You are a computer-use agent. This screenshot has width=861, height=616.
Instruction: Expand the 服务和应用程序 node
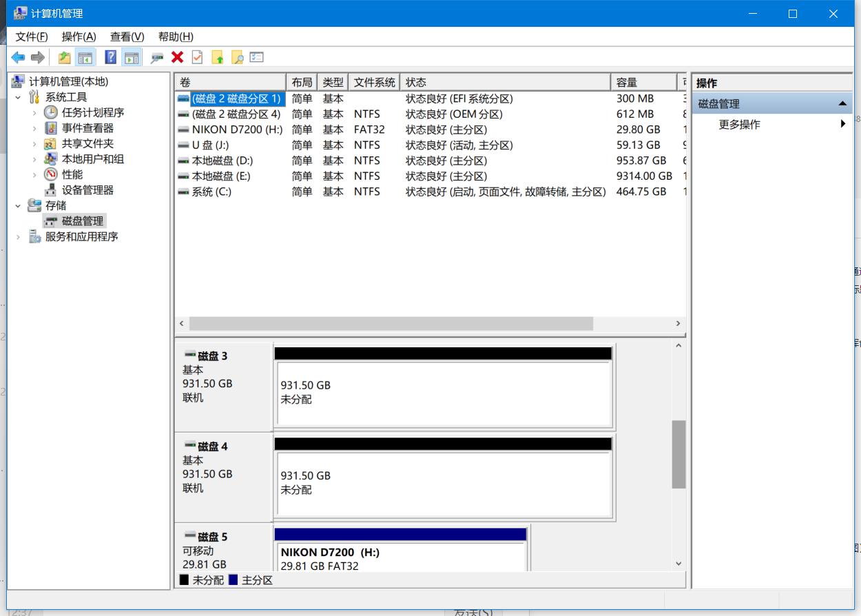coord(19,236)
